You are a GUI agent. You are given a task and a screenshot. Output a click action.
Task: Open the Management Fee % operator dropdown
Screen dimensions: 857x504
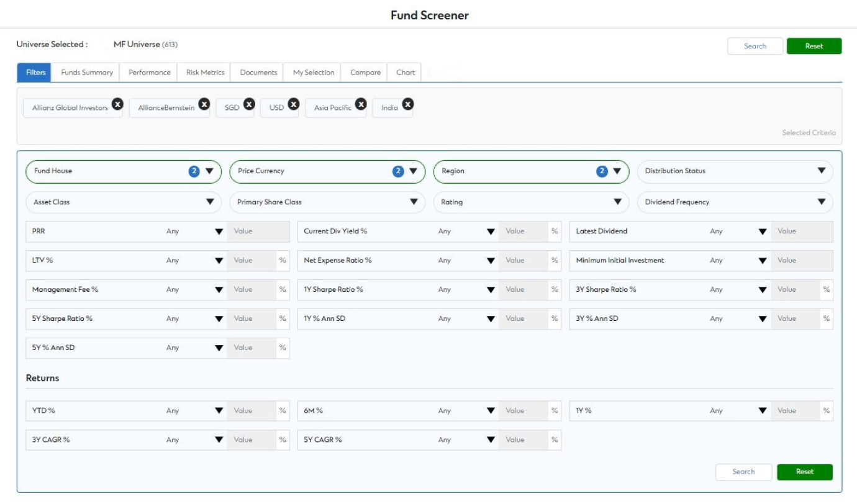194,290
